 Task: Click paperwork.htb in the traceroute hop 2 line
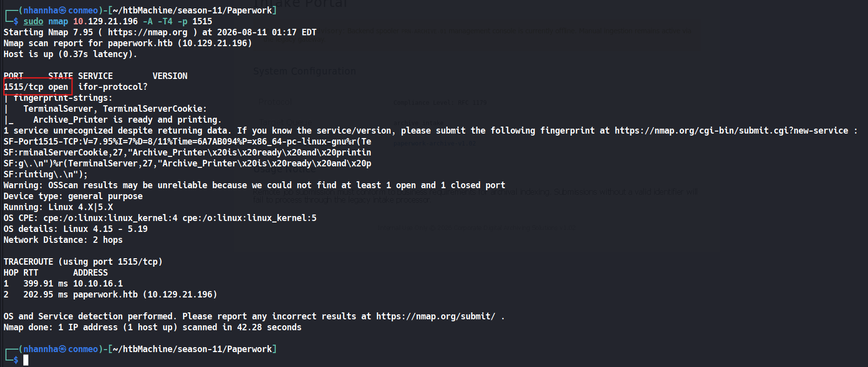click(x=105, y=294)
